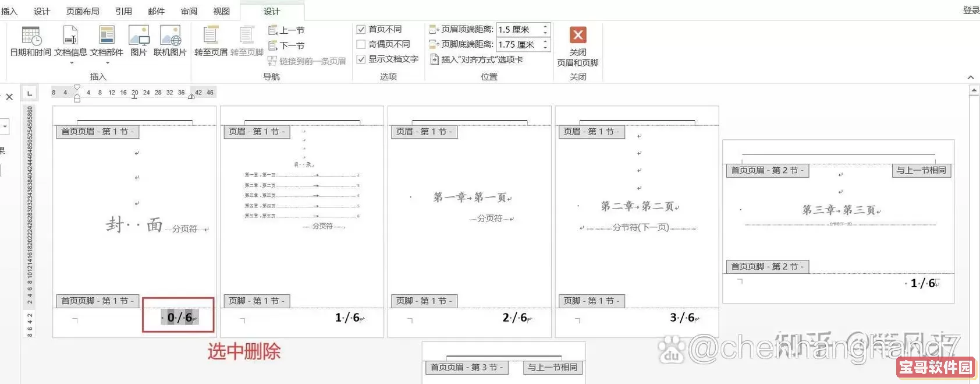Switch to Review (审阅) tab

pos(189,11)
